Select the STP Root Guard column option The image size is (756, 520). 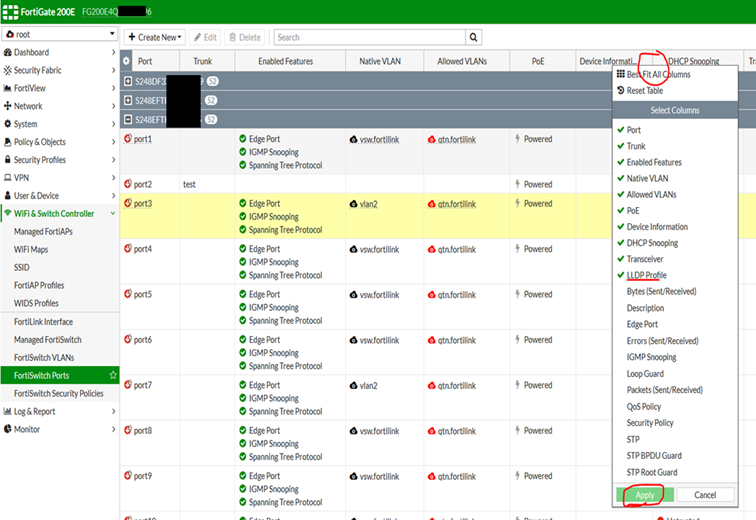(652, 472)
